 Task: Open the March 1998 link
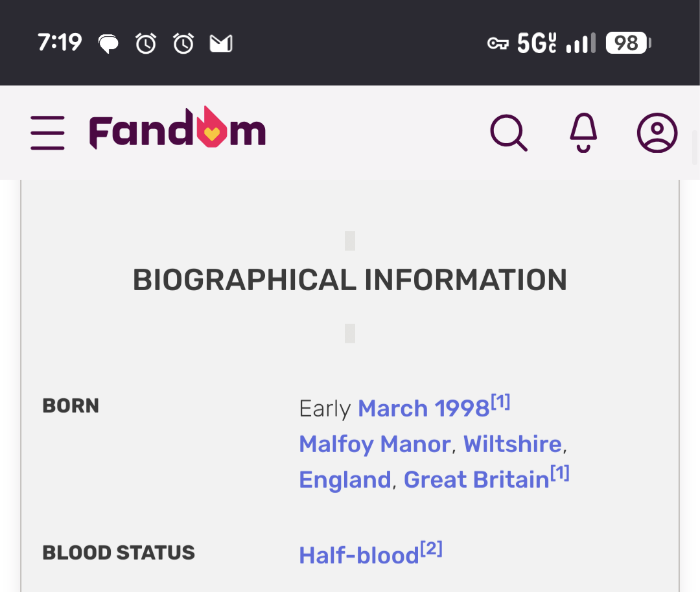click(x=424, y=408)
